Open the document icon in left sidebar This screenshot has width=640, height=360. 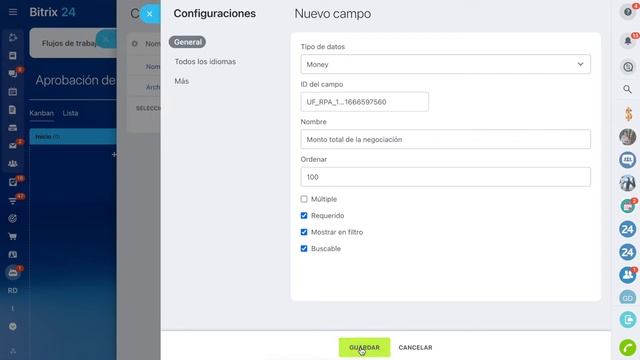13,110
